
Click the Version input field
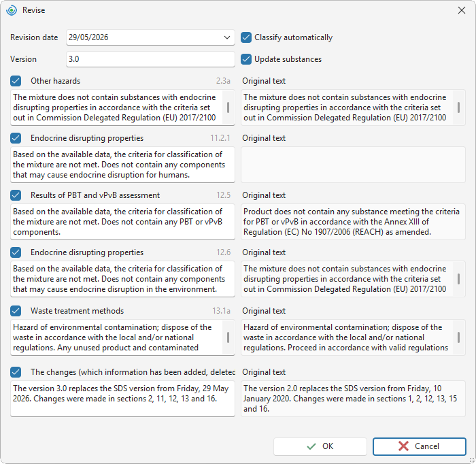pyautogui.click(x=150, y=59)
